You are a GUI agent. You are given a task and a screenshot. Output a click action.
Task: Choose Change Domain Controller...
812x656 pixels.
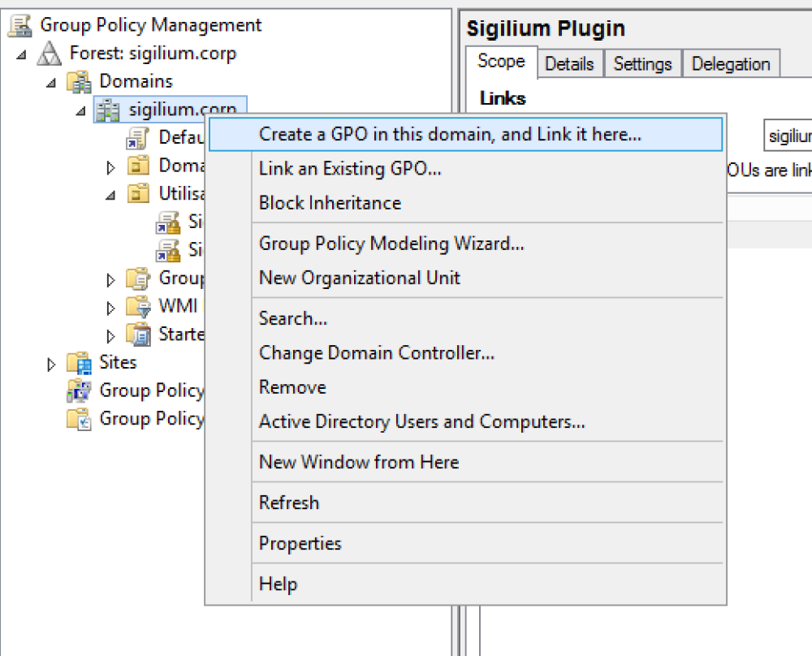click(x=465, y=353)
